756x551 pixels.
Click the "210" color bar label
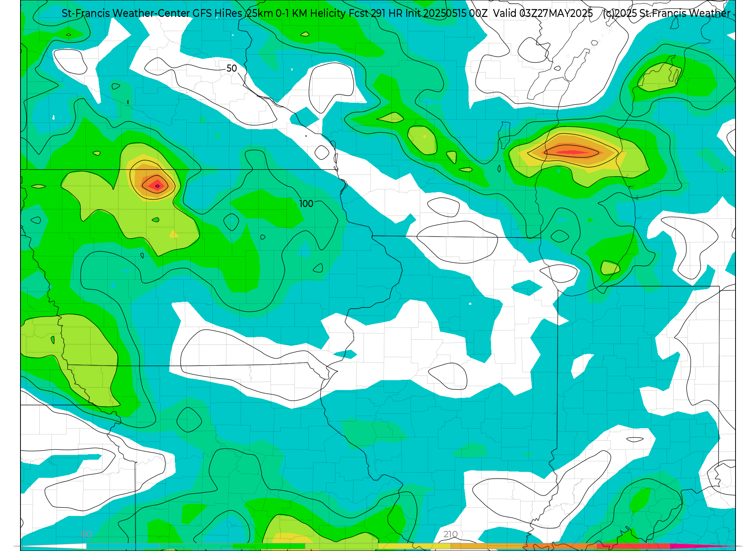pos(450,534)
